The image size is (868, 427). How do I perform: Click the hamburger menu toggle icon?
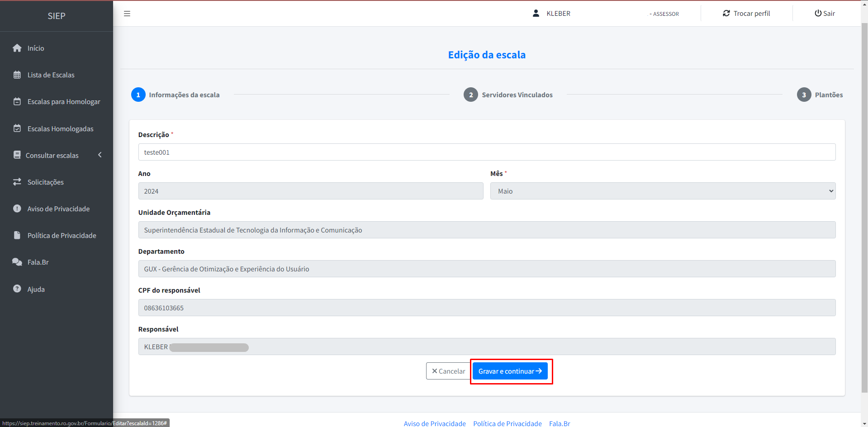tap(127, 14)
